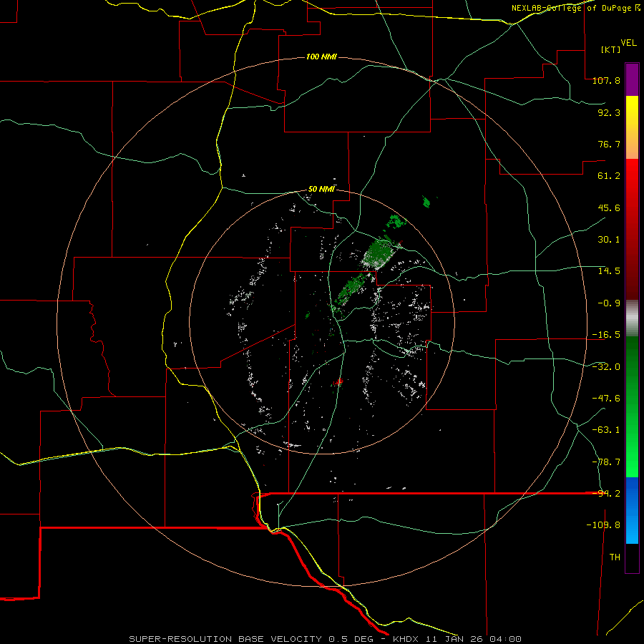The width and height of the screenshot is (644, 644).
Task: Click the yellow-orange segment of the color bar
Action: [x=632, y=127]
